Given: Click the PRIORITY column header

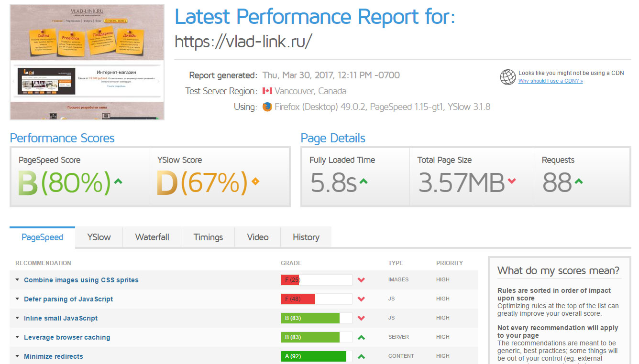Looking at the screenshot, I should 450,263.
